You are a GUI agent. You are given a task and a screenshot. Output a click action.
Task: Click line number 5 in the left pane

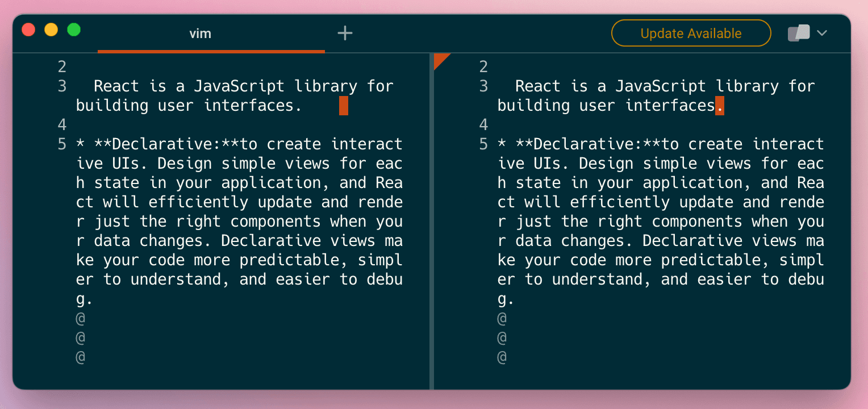pyautogui.click(x=62, y=144)
